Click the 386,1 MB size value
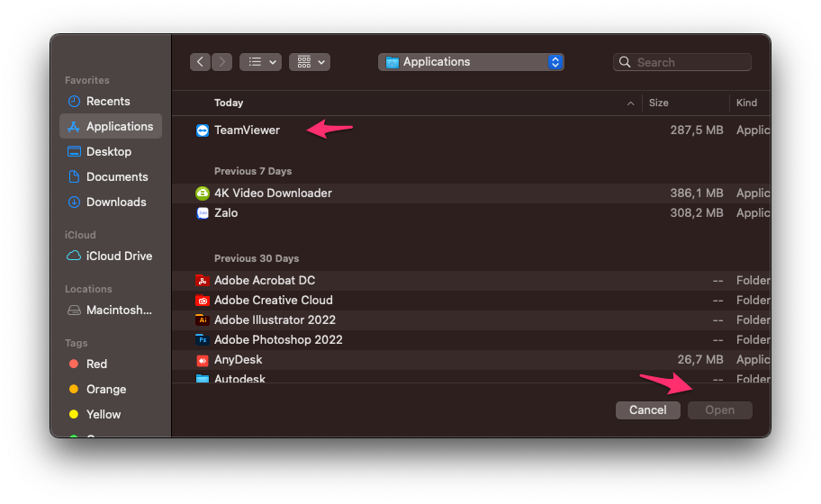Image resolution: width=821 pixels, height=504 pixels. pos(697,193)
